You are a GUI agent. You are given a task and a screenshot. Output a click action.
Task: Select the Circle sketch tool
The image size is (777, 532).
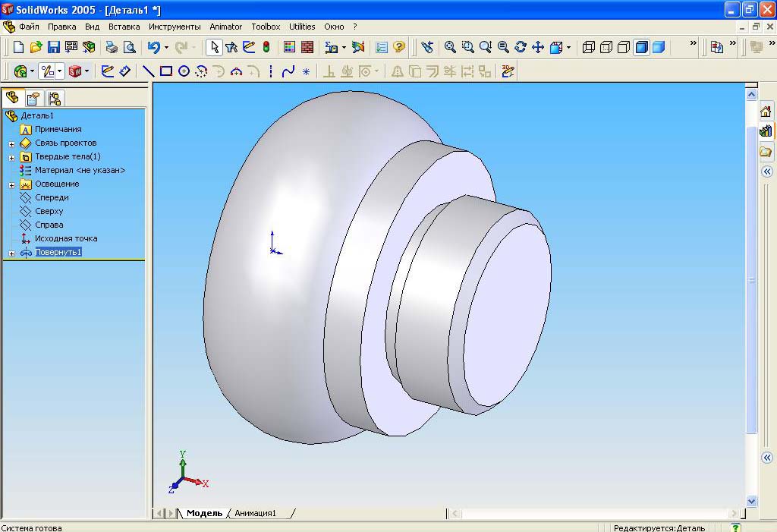point(184,71)
